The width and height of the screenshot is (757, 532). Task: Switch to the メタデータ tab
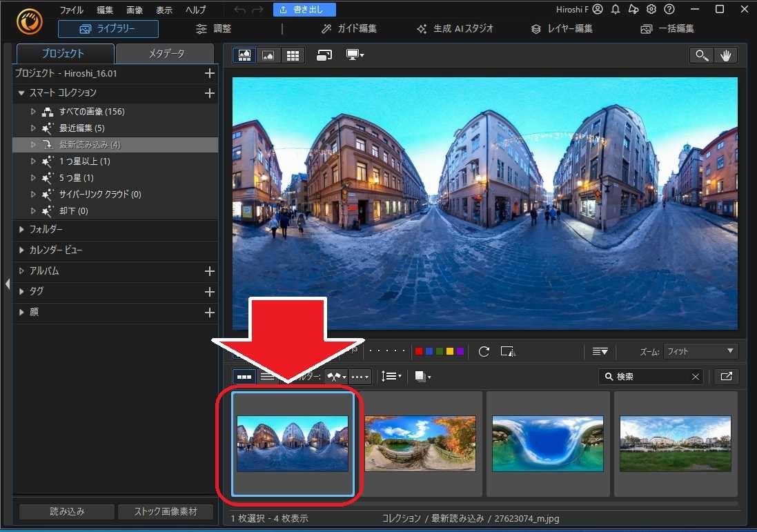(165, 53)
